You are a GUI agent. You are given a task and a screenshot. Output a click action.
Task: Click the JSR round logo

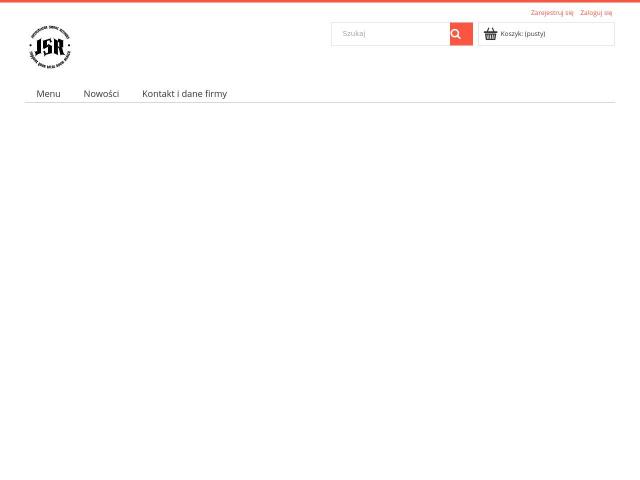tap(50, 47)
